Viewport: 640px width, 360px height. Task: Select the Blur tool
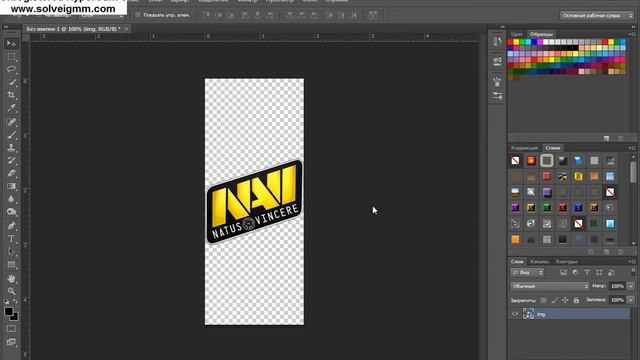tap(11, 199)
